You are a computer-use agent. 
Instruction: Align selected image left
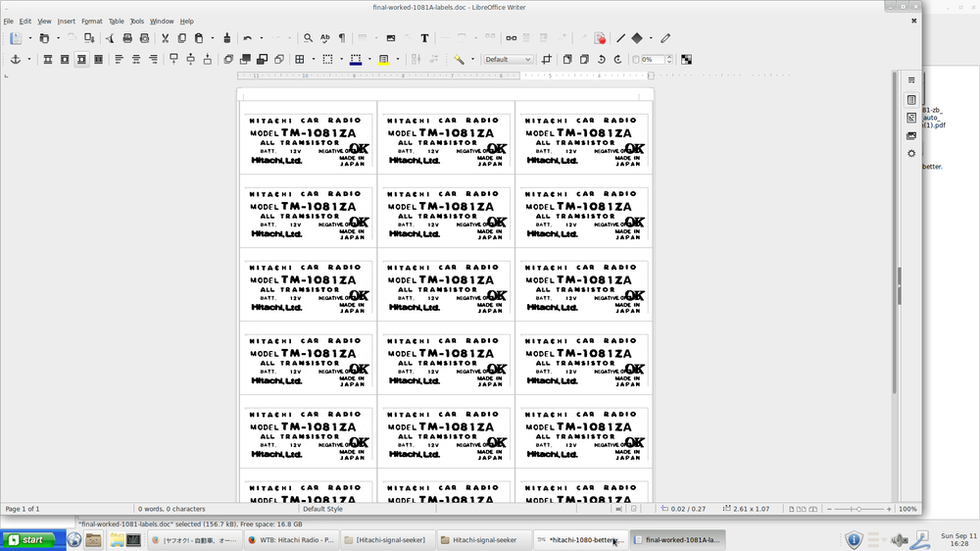[x=119, y=60]
